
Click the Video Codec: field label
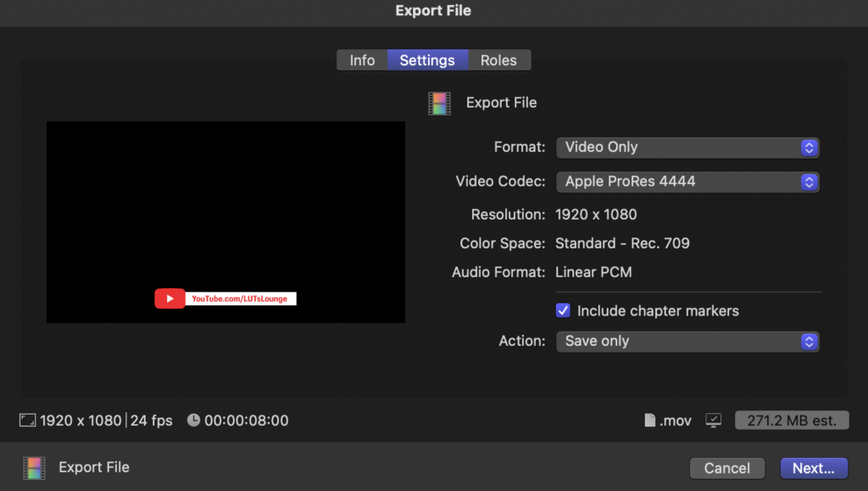click(x=500, y=181)
